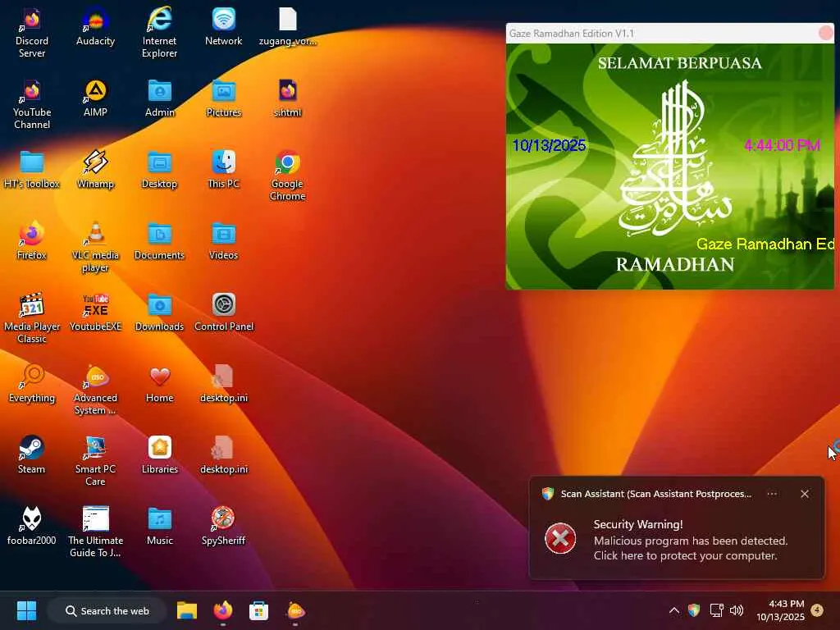This screenshot has height=630, width=840.
Task: Click the security shield tray icon
Action: (694, 610)
